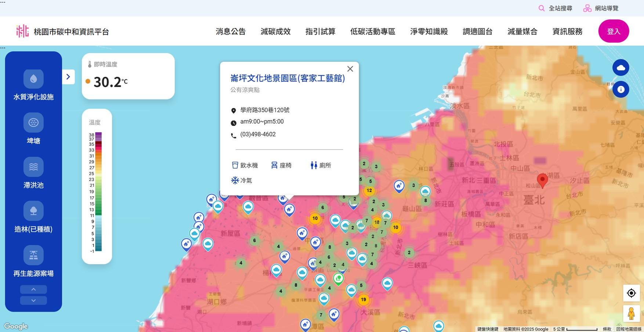This screenshot has width=644, height=332.
Task: Select the 再生能源案場 sidebar icon
Action: (x=33, y=255)
